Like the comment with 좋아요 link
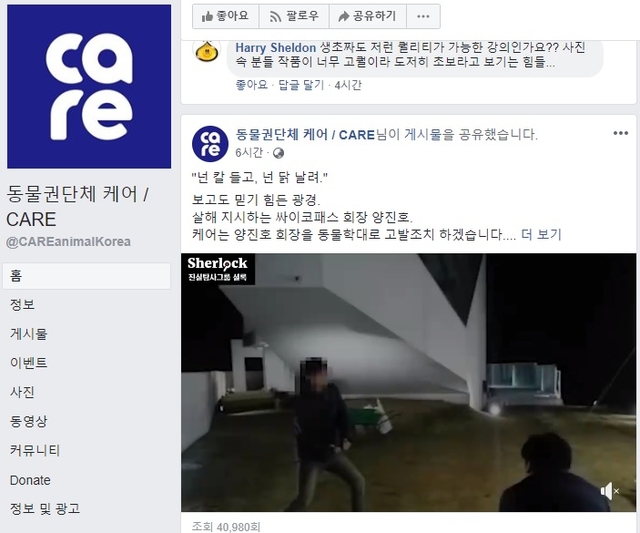Screen dimensions: 640x533 click(x=251, y=85)
